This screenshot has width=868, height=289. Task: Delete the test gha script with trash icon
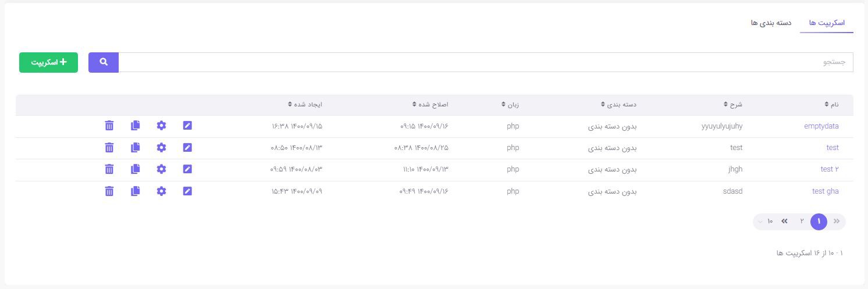(x=109, y=191)
